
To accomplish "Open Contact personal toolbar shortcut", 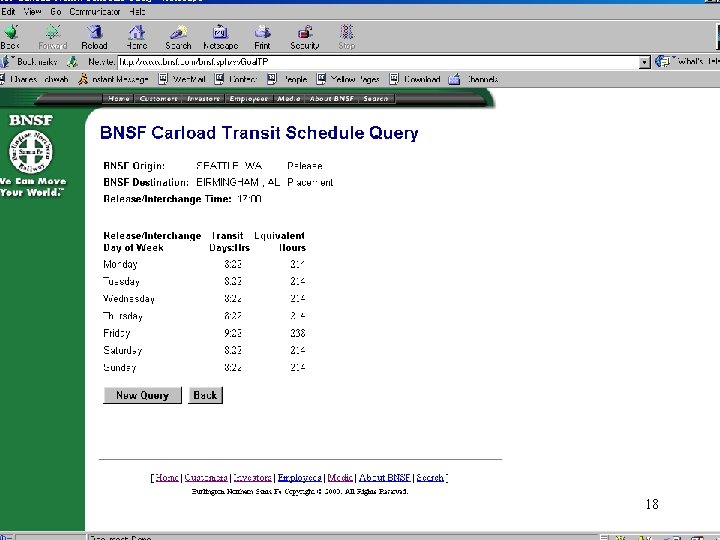I will pyautogui.click(x=236, y=79).
